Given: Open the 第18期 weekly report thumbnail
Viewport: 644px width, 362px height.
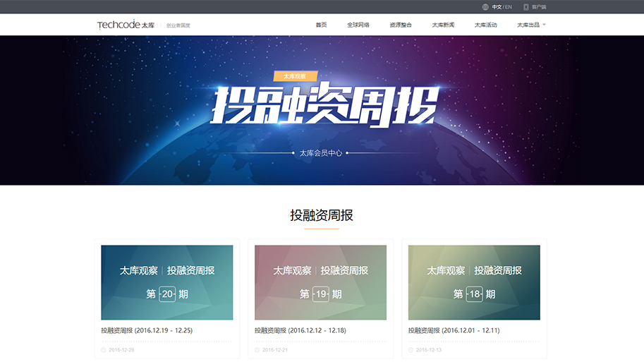Looking at the screenshot, I should [x=474, y=282].
